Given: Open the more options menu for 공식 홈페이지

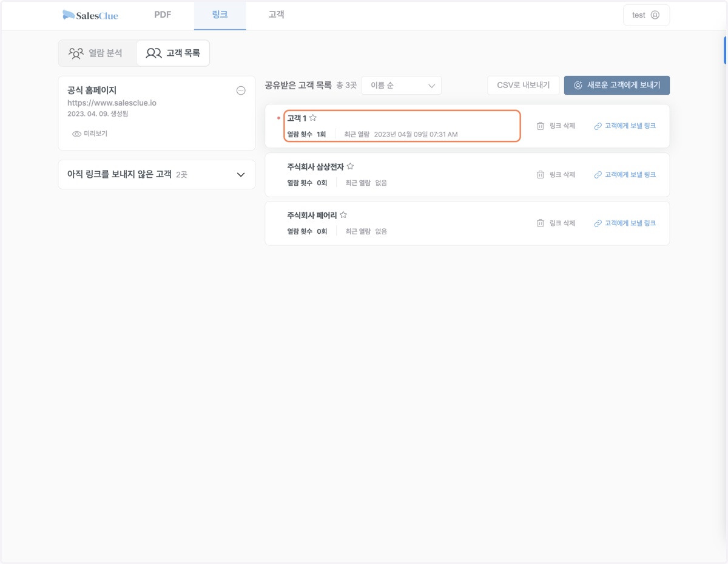Looking at the screenshot, I should tap(241, 90).
